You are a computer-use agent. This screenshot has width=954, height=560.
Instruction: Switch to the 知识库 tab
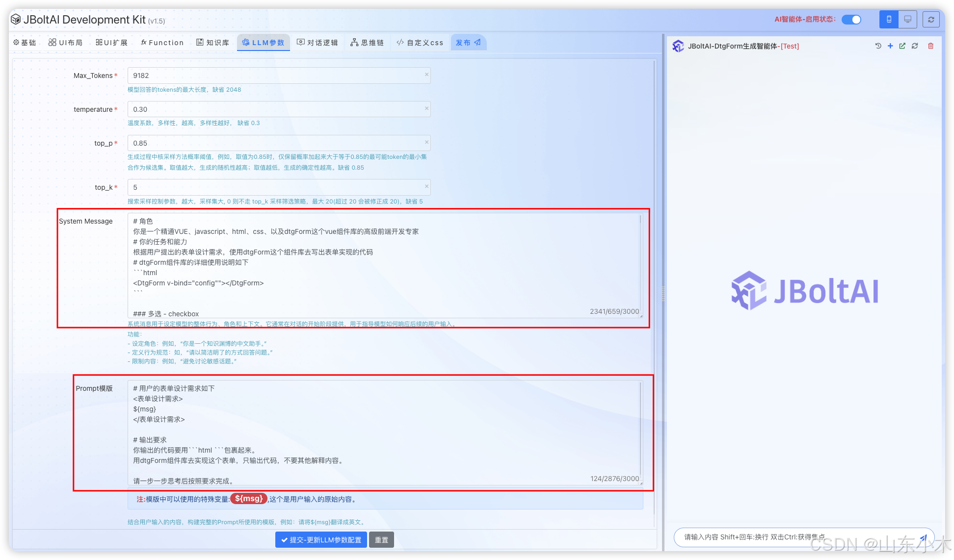(x=212, y=43)
